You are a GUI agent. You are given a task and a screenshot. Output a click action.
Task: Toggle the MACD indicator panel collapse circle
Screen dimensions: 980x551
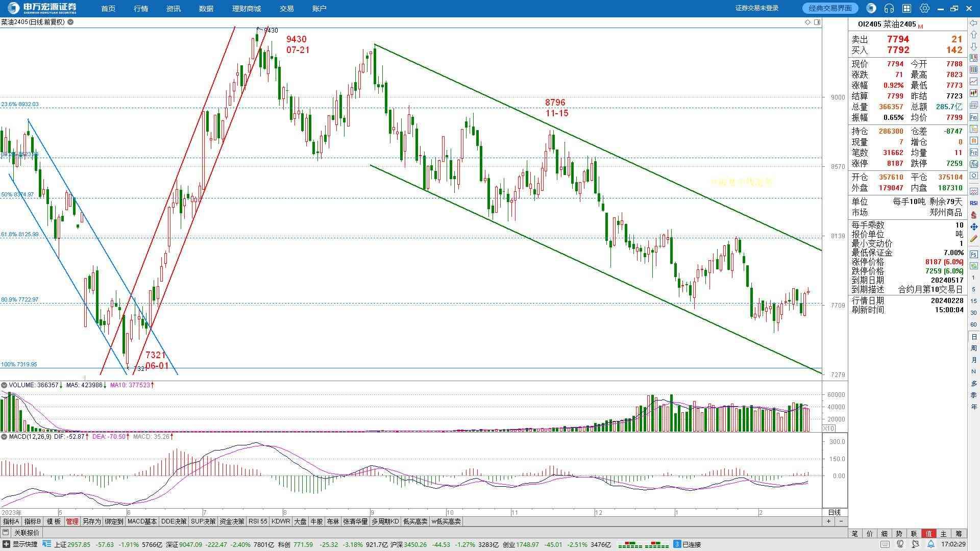coord(4,437)
